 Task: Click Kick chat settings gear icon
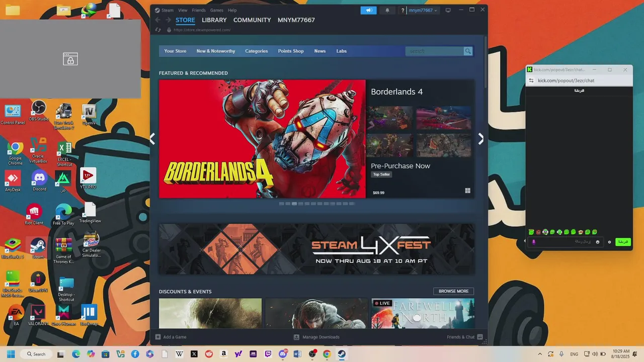tap(609, 242)
